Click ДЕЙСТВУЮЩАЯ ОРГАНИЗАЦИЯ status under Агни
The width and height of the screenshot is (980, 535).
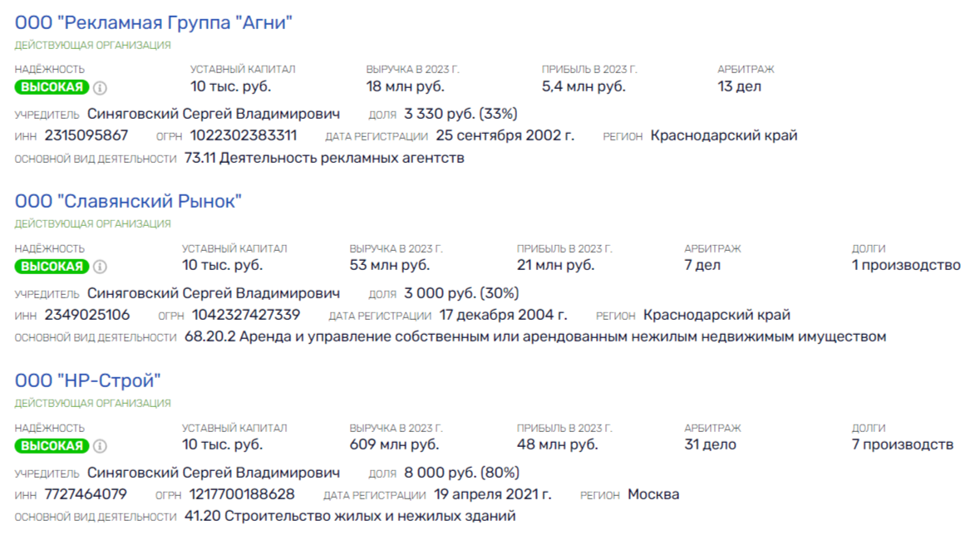[x=92, y=46]
